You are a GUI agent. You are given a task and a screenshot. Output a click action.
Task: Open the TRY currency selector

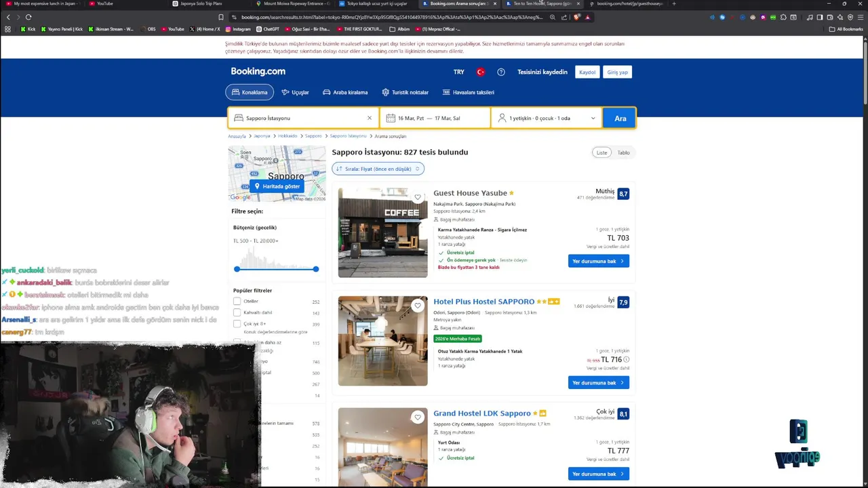coord(459,72)
